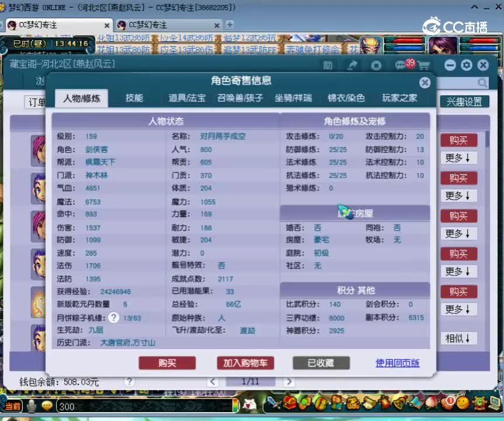Switch to the 技能 tab
Image resolution: width=504 pixels, height=421 pixels.
[134, 98]
